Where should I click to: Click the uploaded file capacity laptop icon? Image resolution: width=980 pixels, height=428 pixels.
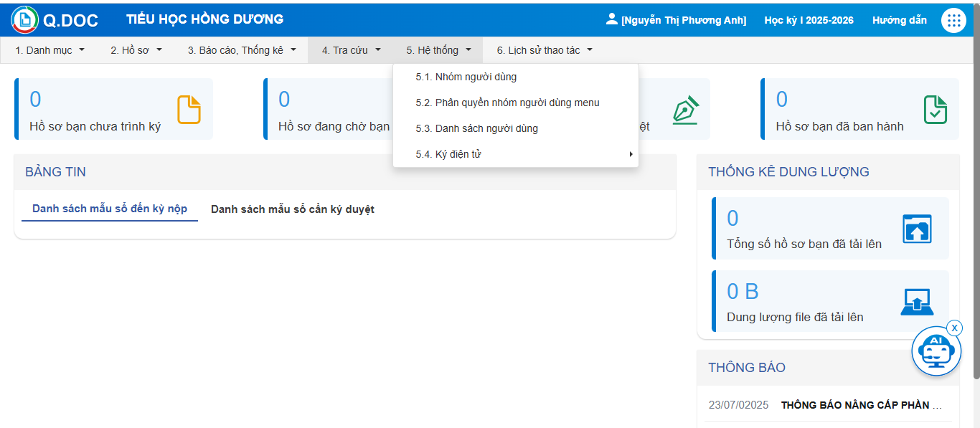916,302
